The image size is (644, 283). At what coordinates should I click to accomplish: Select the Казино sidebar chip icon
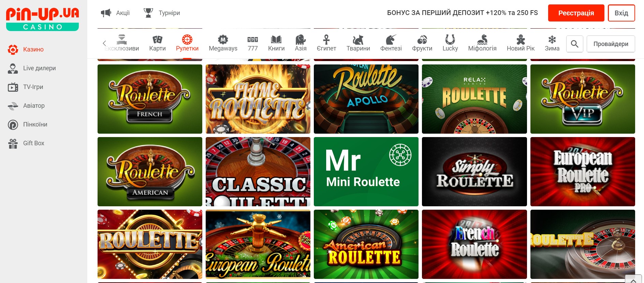tap(13, 49)
